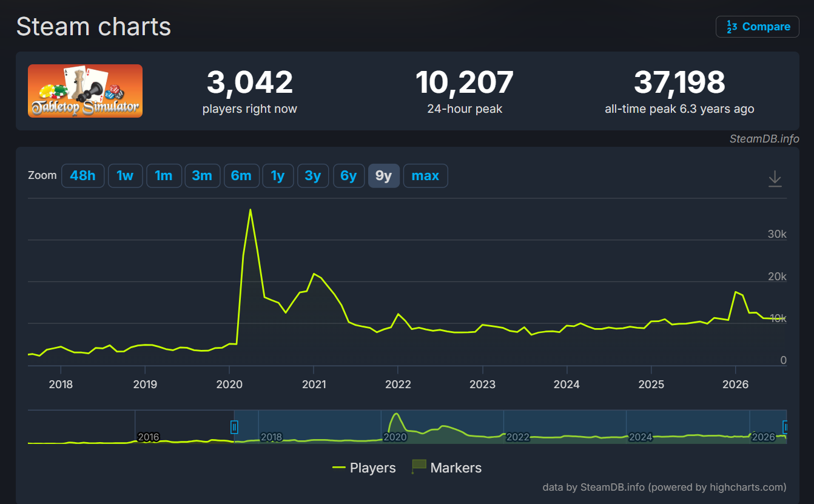This screenshot has width=814, height=504.
Task: Click the 0 y-axis label
Action: (x=784, y=360)
